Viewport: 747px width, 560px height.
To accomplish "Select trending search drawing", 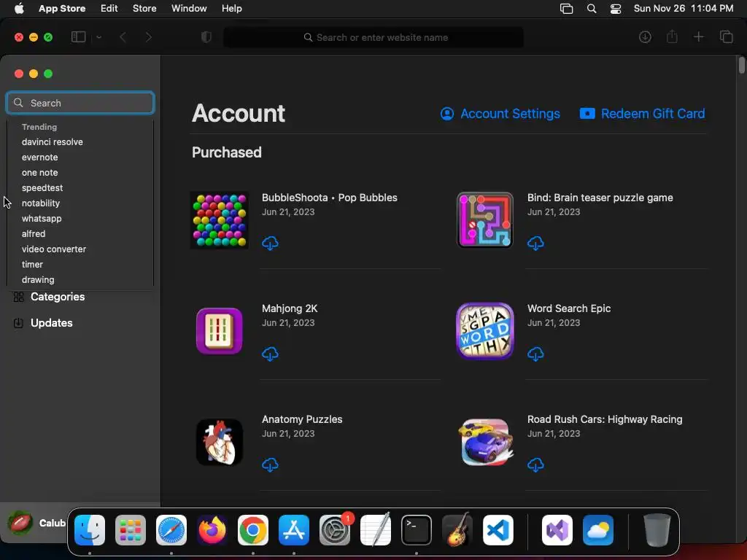I will 38,279.
